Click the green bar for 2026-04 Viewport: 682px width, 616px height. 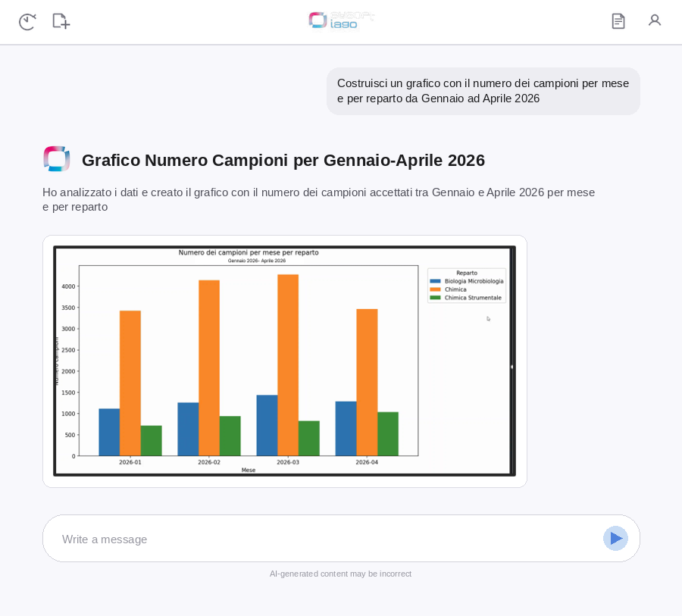click(x=388, y=433)
